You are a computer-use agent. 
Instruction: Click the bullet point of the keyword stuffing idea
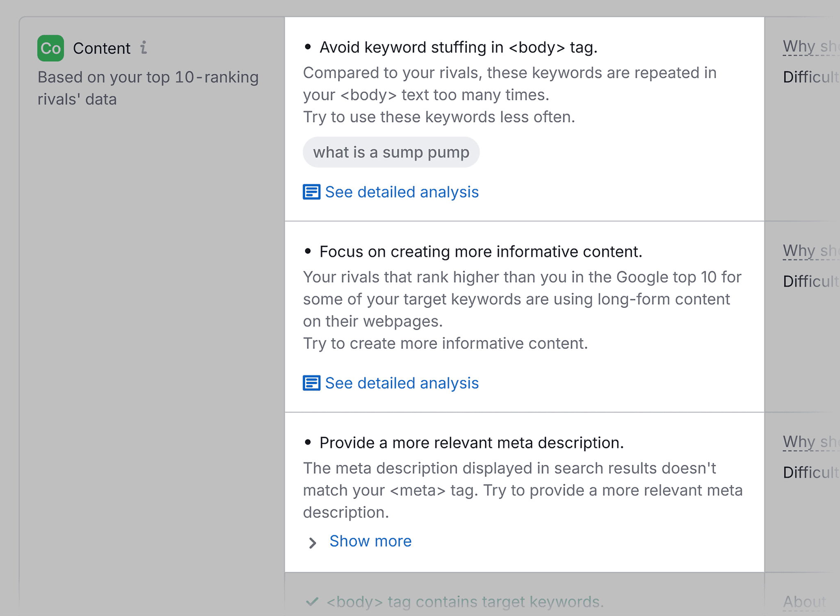(308, 47)
